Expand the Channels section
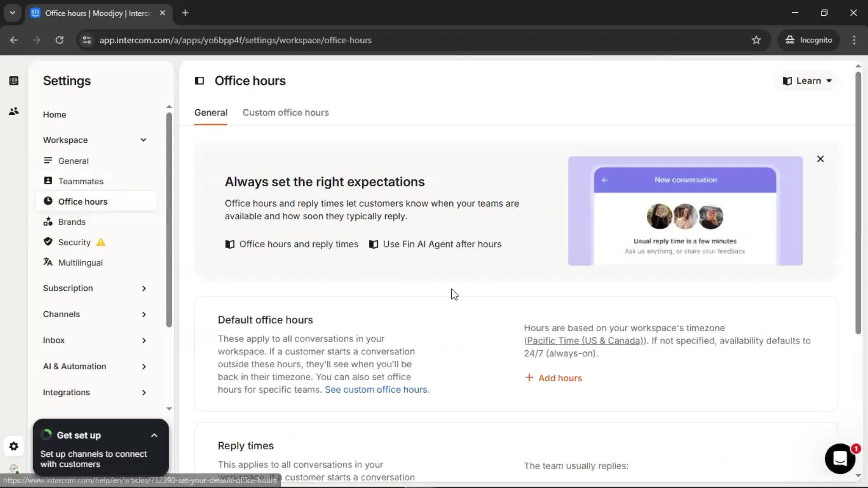The image size is (868, 488). click(x=95, y=314)
